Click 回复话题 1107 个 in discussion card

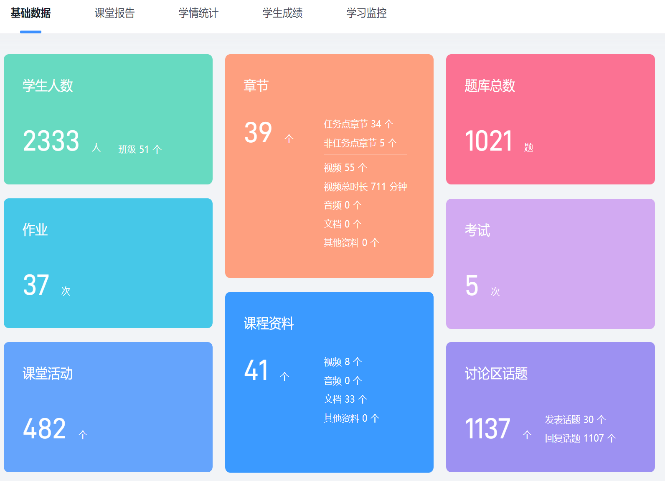[580, 438]
